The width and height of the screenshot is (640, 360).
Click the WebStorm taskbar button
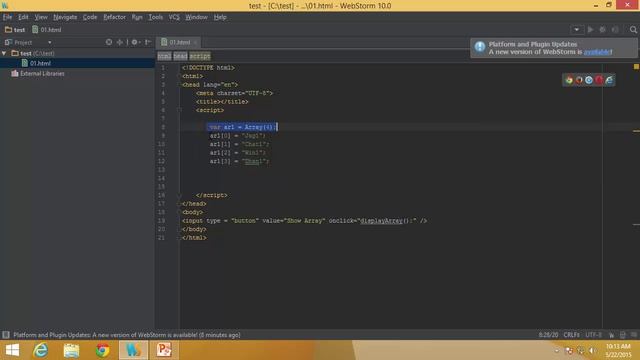tap(133, 350)
